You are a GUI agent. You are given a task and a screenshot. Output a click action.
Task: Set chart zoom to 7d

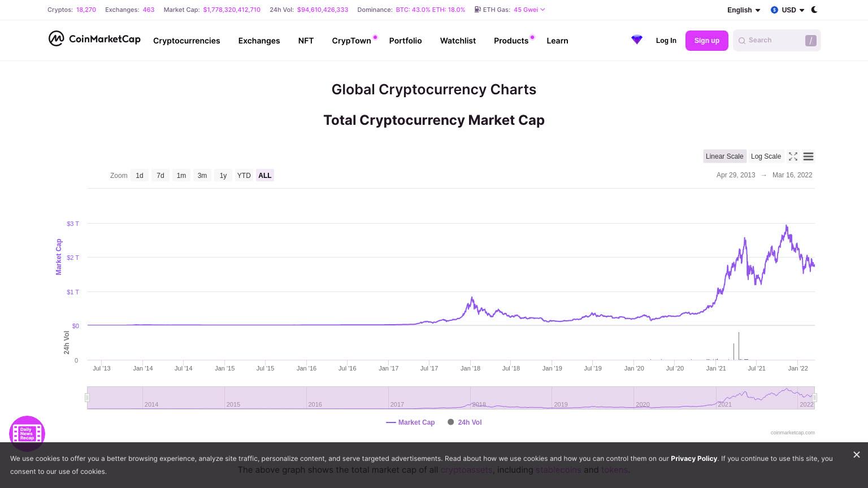tap(160, 176)
